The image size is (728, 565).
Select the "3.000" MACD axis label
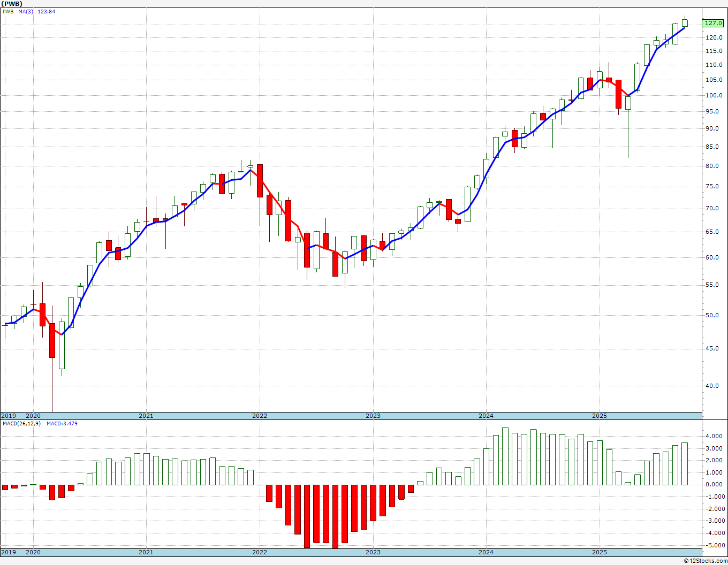click(714, 448)
